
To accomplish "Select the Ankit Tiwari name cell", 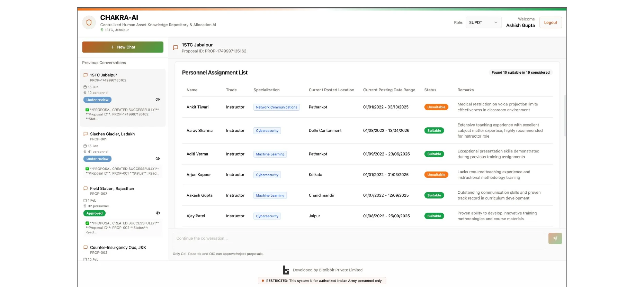I will click(197, 107).
